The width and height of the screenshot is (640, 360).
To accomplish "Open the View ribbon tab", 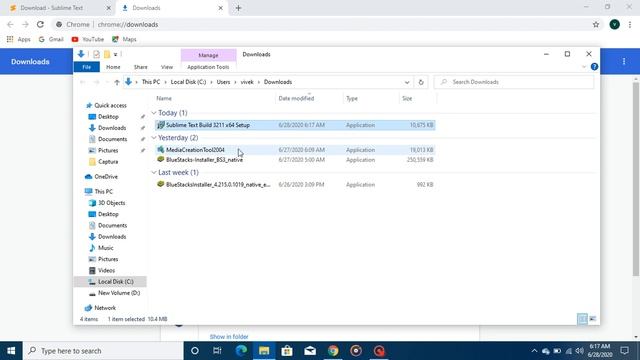I will pos(167,67).
